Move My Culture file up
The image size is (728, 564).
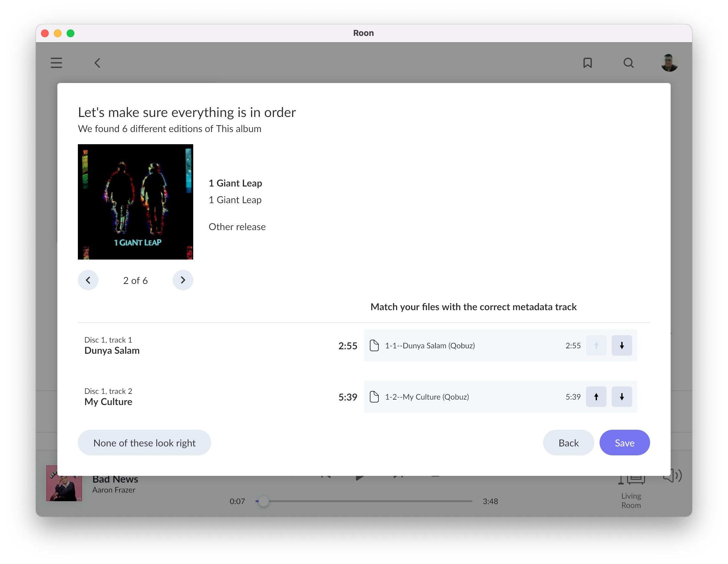[x=596, y=397]
